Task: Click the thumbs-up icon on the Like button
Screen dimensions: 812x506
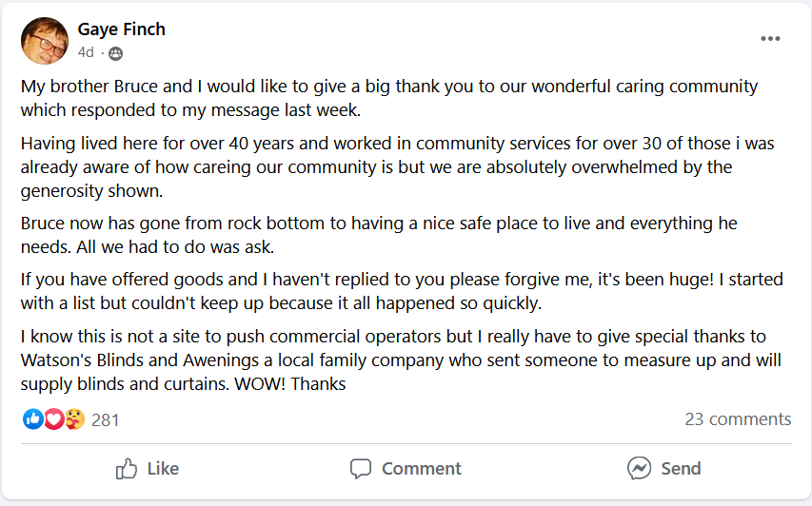Action: point(127,469)
